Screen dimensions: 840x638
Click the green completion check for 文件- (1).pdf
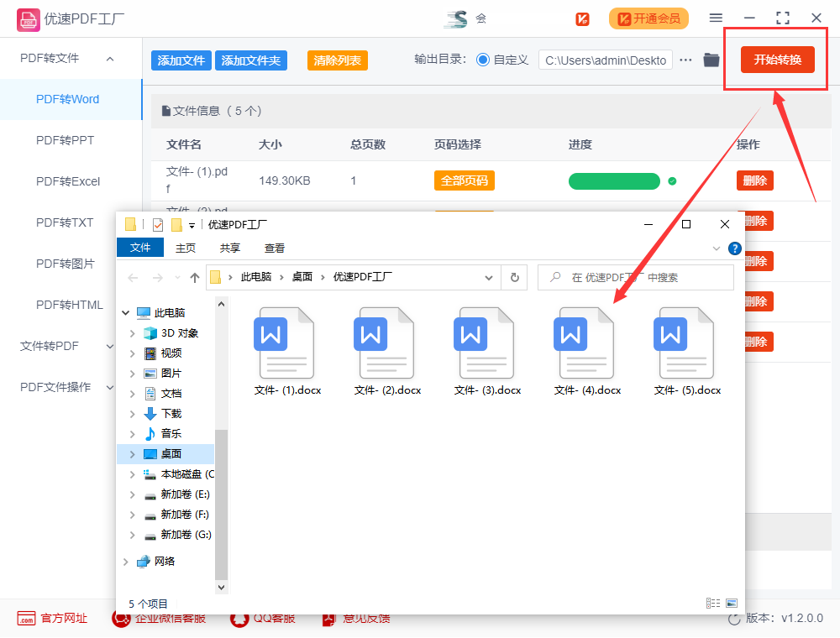pyautogui.click(x=672, y=181)
